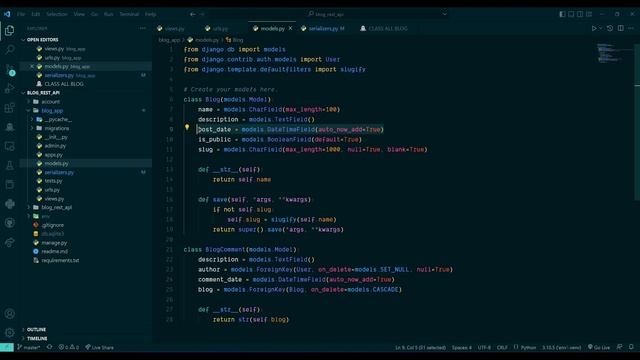Screen dimensions: 640x360
Task: Toggle the primary side bar layout icon
Action: (562, 14)
